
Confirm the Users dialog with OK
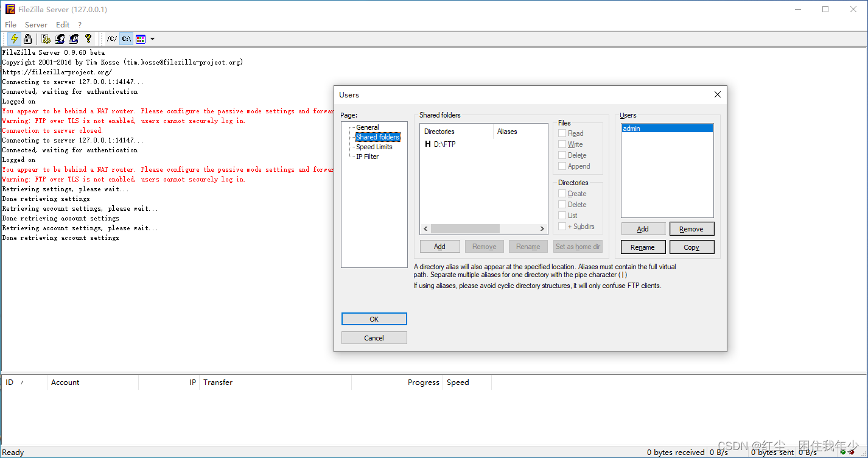pyautogui.click(x=374, y=319)
